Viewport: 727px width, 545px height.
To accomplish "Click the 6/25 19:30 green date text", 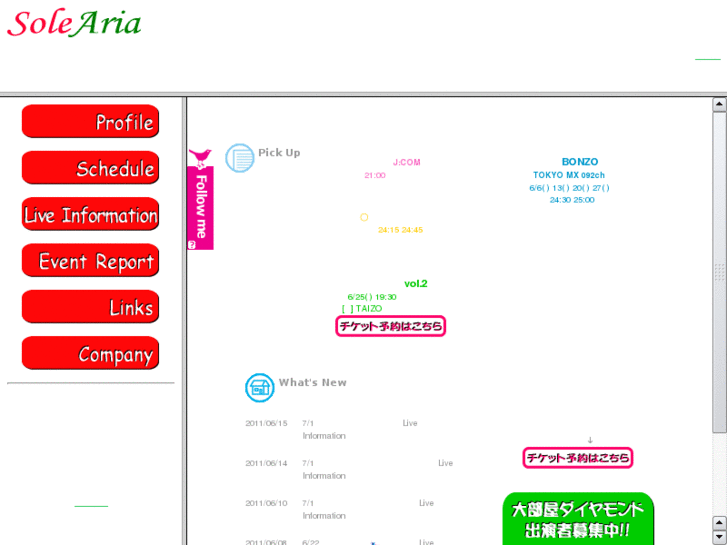I will point(372,297).
